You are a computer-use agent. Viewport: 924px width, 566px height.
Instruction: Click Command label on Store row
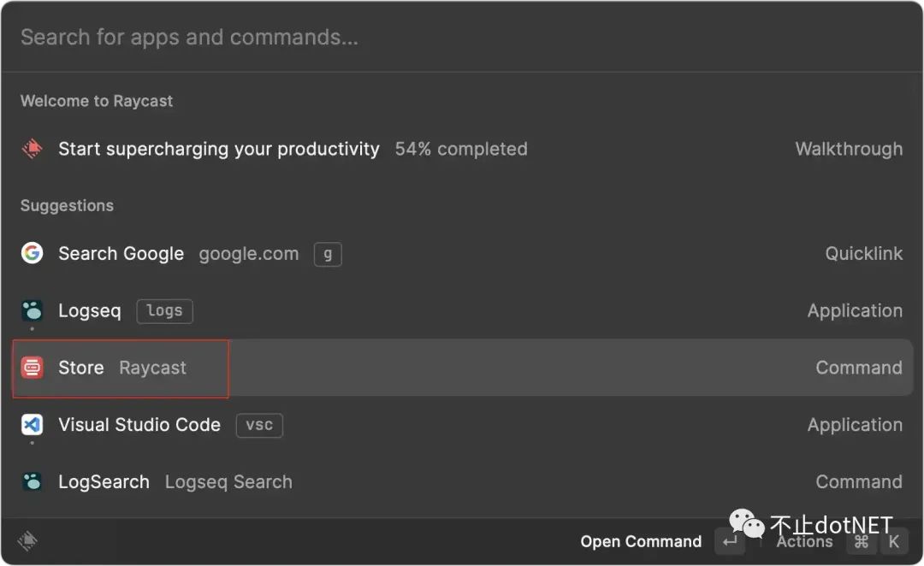click(x=859, y=368)
